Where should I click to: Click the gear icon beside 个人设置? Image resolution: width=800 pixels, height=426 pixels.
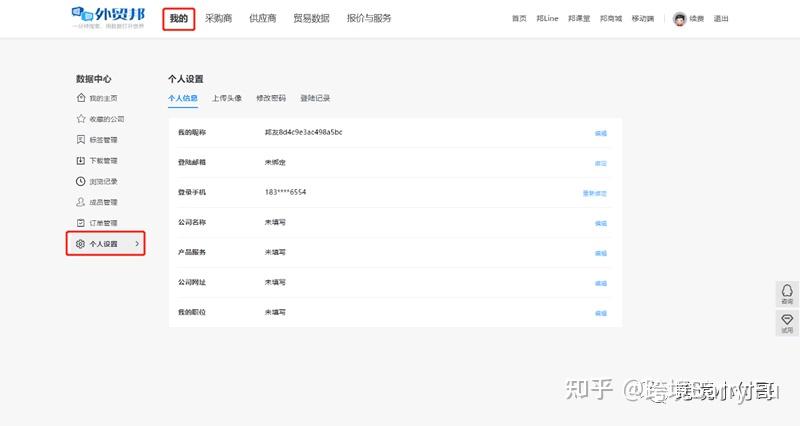point(80,244)
